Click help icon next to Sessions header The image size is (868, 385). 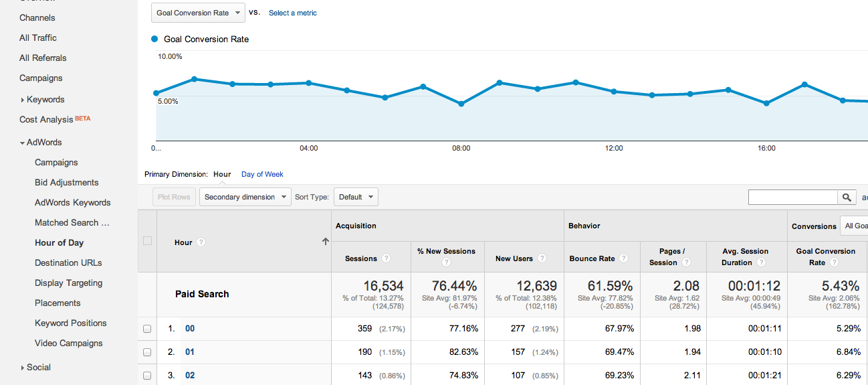(386, 258)
